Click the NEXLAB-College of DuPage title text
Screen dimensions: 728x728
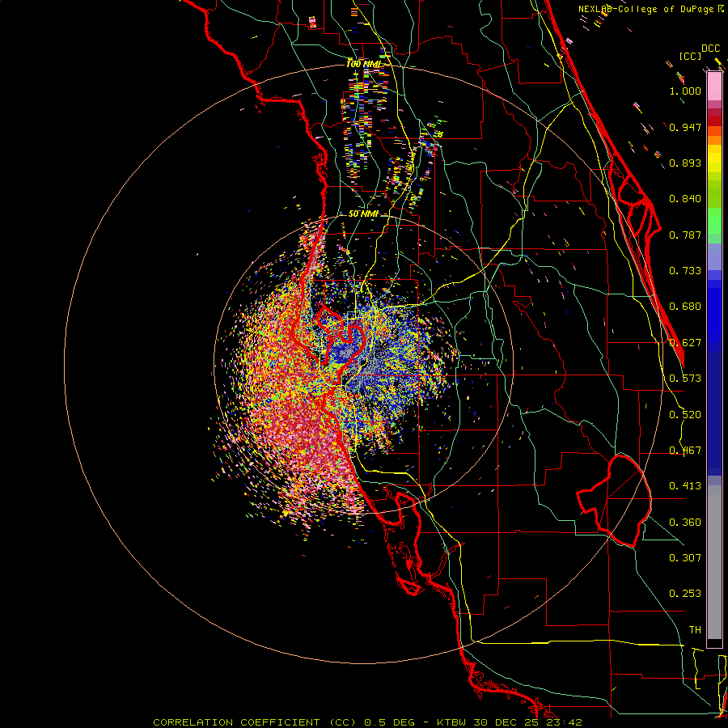click(648, 9)
